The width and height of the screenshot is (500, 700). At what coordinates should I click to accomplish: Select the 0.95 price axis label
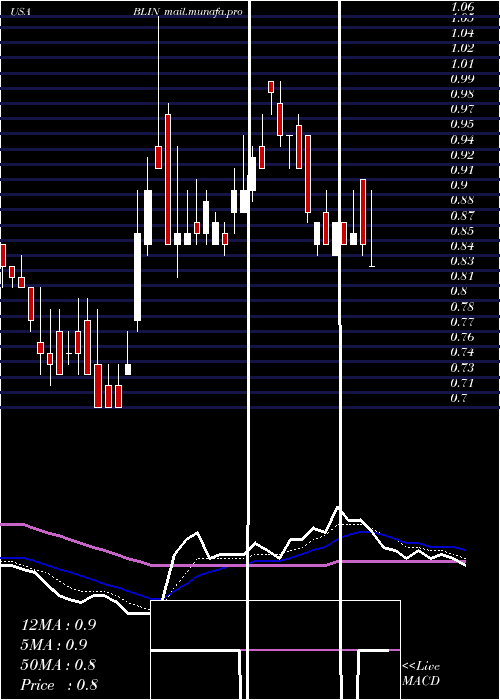click(462, 124)
